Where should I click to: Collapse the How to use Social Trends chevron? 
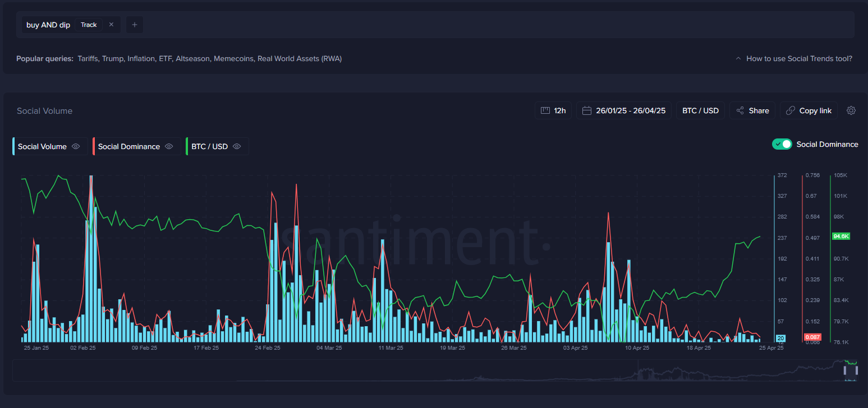point(738,58)
